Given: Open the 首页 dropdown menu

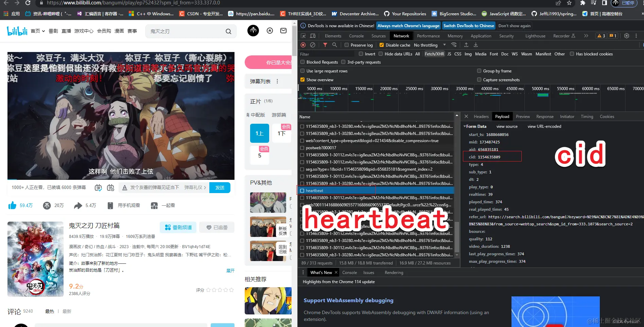Looking at the screenshot, I should tap(38, 31).
